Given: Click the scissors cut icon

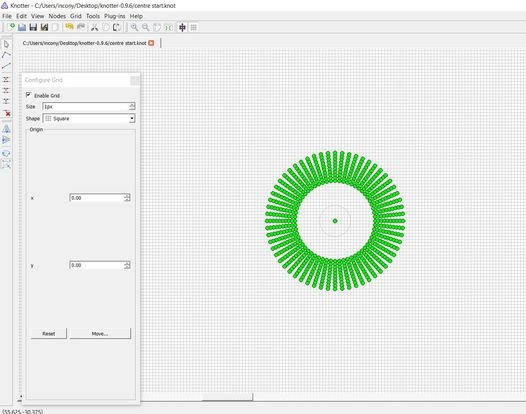Looking at the screenshot, I should 95,27.
